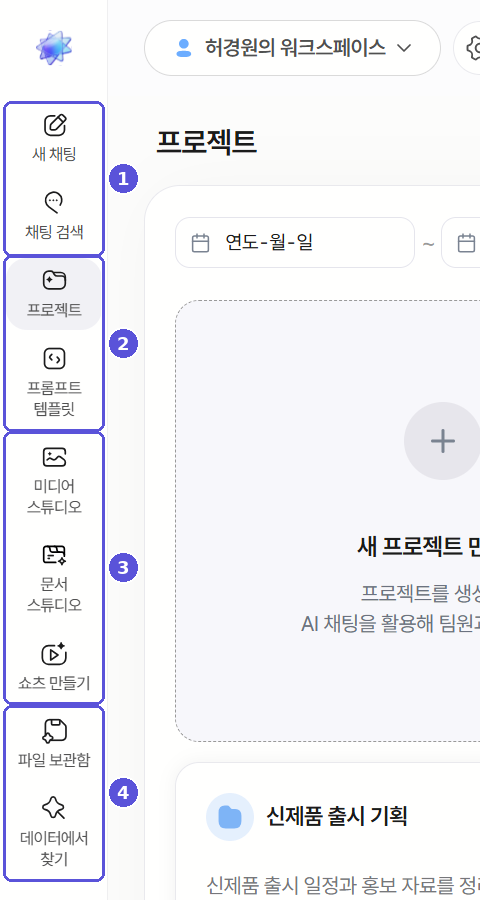Click the plus icon for new project

click(x=443, y=441)
